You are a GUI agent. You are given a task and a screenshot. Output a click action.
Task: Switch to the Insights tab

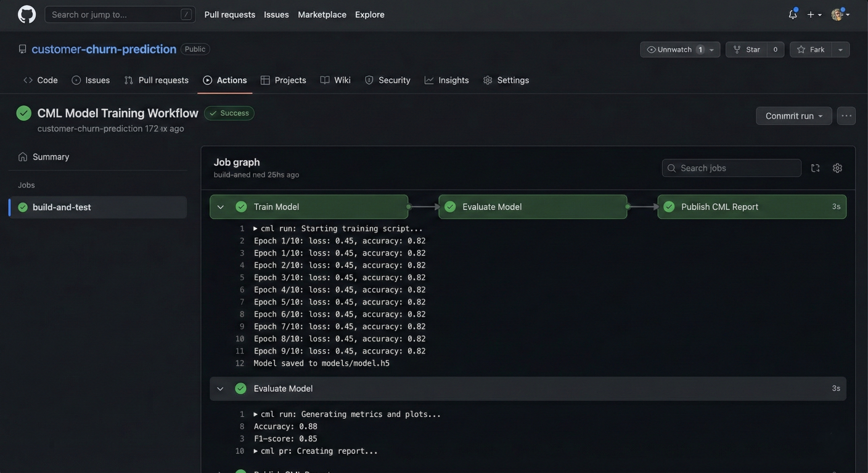click(x=446, y=80)
